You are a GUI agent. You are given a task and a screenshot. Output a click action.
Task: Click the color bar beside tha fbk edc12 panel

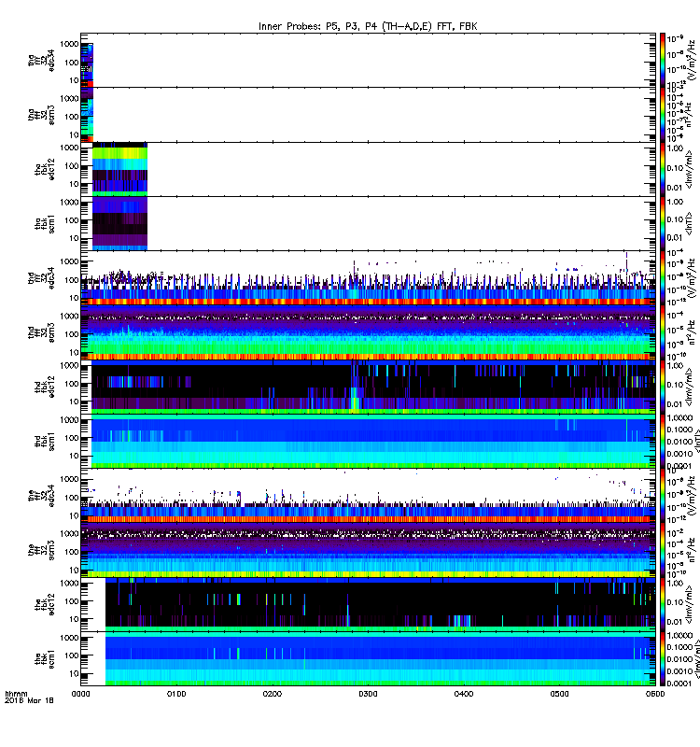663,169
